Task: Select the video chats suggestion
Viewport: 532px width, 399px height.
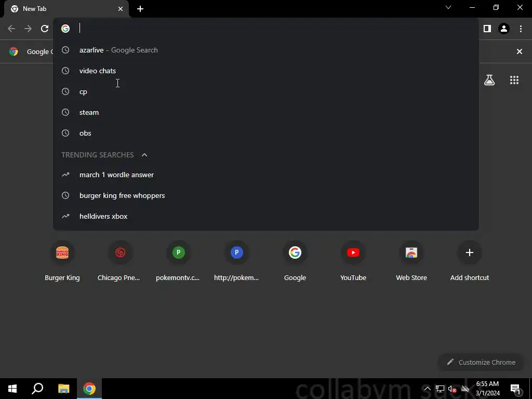Action: pyautogui.click(x=266, y=71)
